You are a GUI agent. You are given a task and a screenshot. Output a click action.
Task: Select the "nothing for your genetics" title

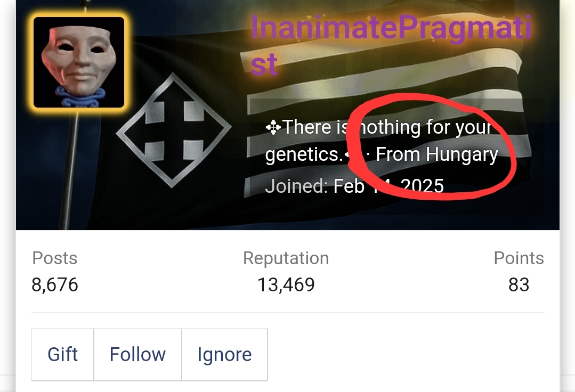378,141
